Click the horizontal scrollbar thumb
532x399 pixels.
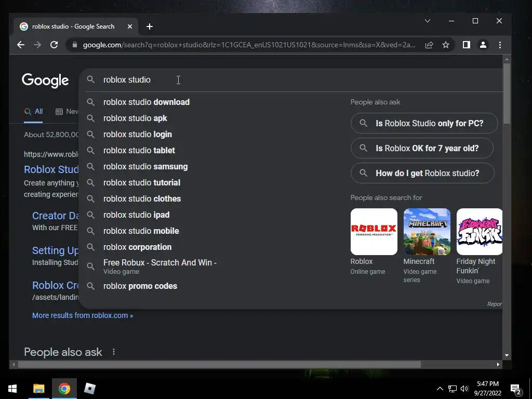[x=219, y=364]
